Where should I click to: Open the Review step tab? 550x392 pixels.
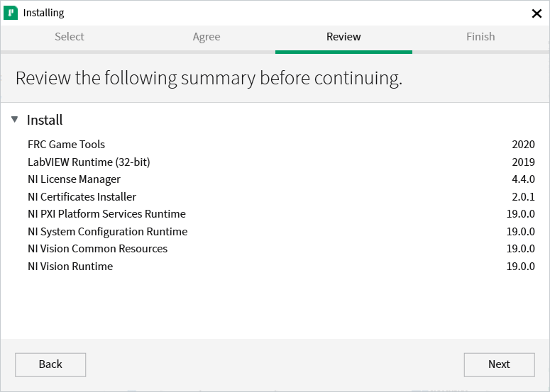click(x=343, y=37)
